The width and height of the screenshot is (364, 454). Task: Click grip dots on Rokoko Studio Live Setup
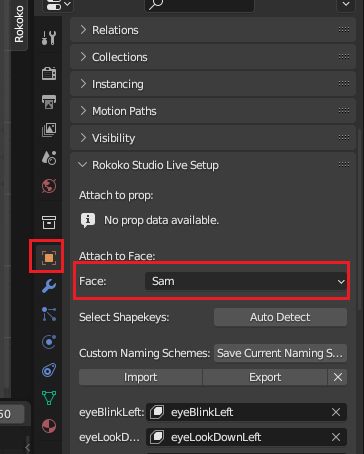coord(344,165)
